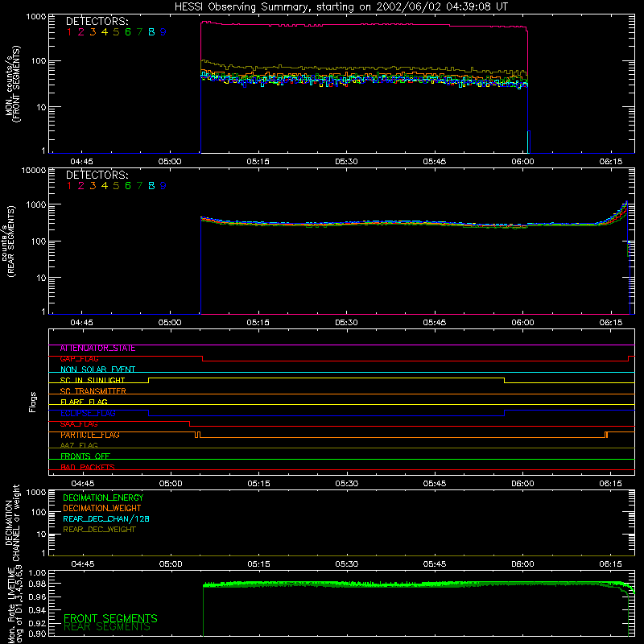Screen dimensions: 644x644
Task: Click the MON. counts/s (FRONT SEGMENTS) axis title
Action: coord(12,84)
